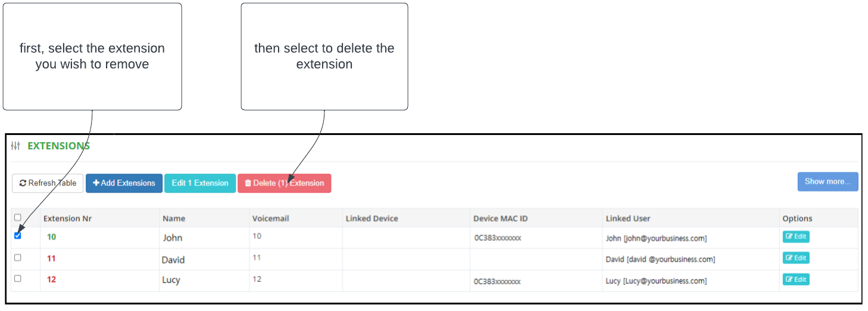Sort by the Extension Nr column header
This screenshot has width=868, height=311.
pyautogui.click(x=67, y=218)
